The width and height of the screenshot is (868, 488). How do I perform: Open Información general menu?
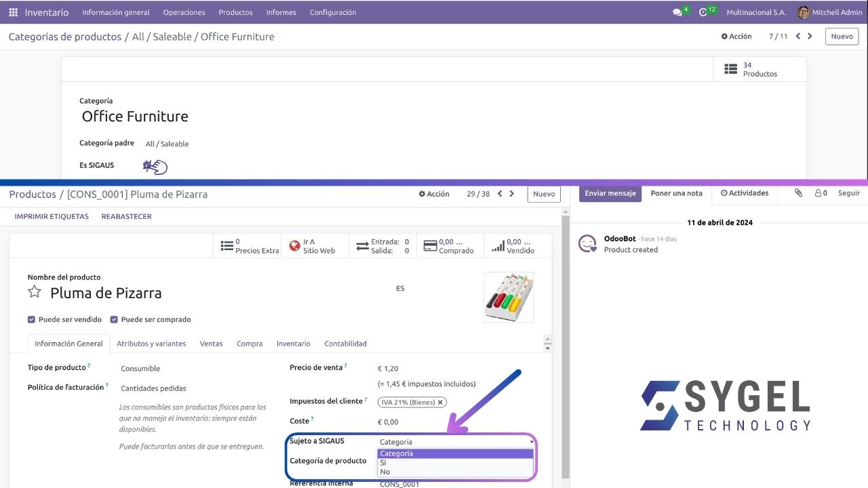coord(116,12)
